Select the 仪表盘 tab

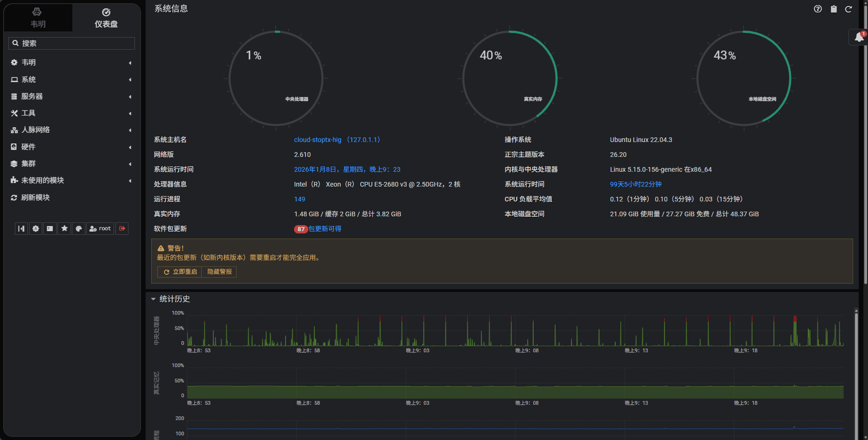click(x=106, y=18)
